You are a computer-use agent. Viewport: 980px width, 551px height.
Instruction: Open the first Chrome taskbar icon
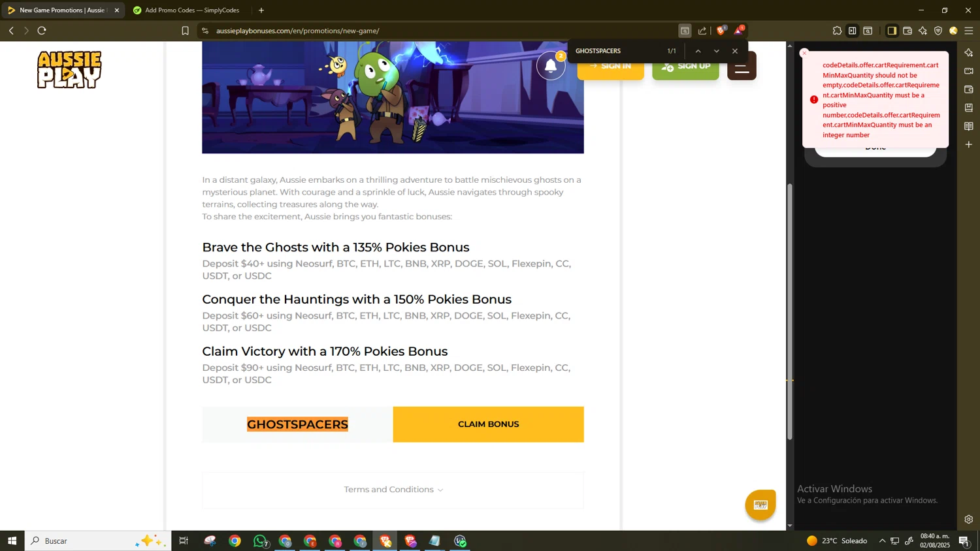(235, 541)
